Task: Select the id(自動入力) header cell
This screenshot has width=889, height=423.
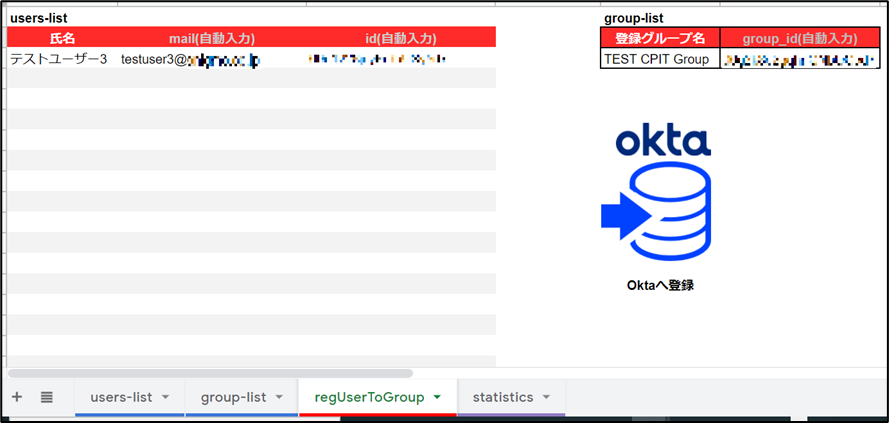Action: click(x=401, y=38)
